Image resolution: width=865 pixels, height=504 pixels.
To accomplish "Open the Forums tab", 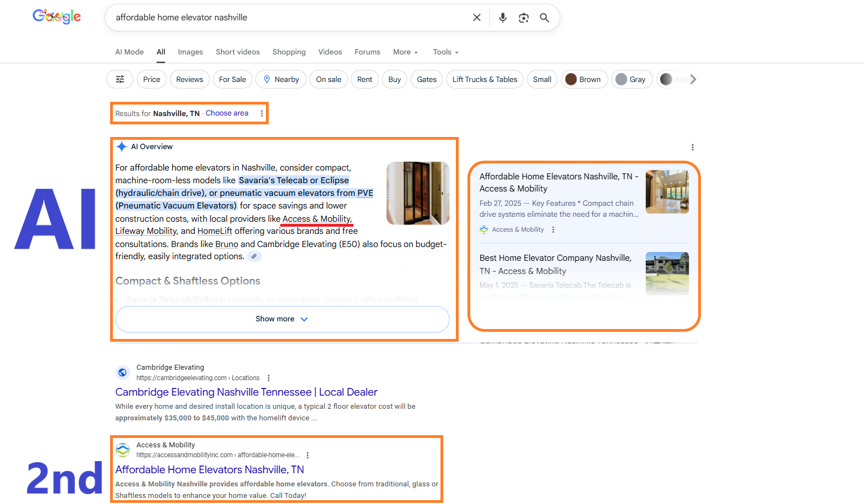I will (x=367, y=52).
